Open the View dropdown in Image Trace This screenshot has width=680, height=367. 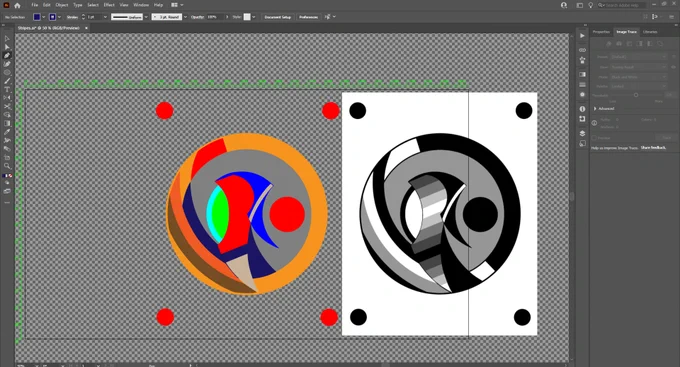[x=638, y=67]
